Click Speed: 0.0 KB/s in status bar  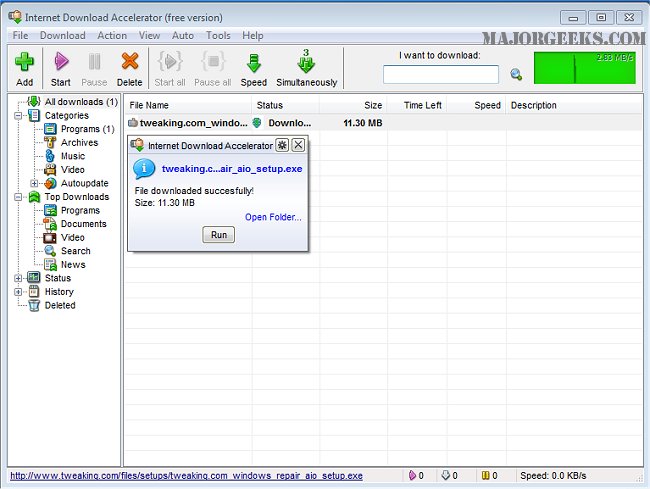tap(553, 476)
